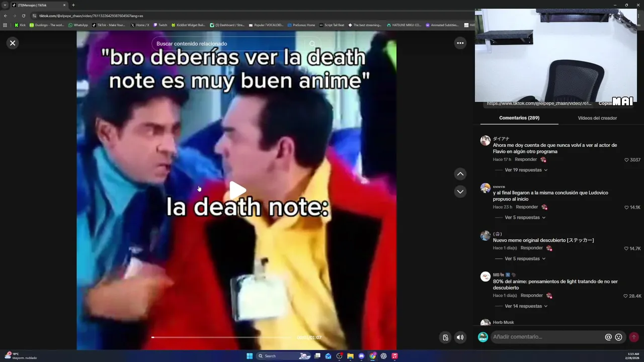Open the Twitch bookmark
This screenshot has height=362, width=644.
[x=160, y=25]
